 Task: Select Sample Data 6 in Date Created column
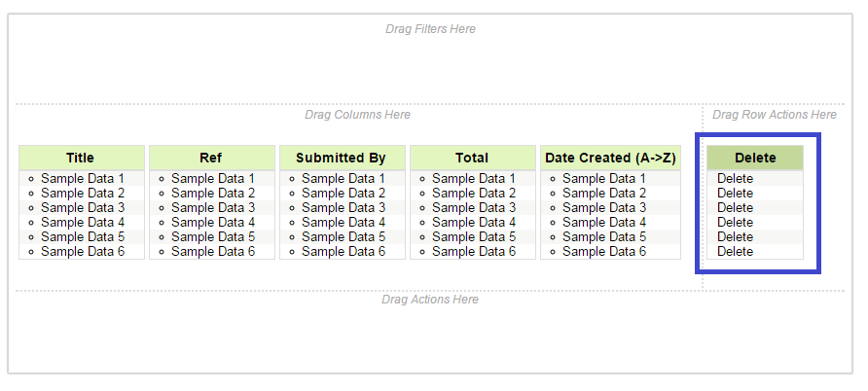pyautogui.click(x=604, y=252)
